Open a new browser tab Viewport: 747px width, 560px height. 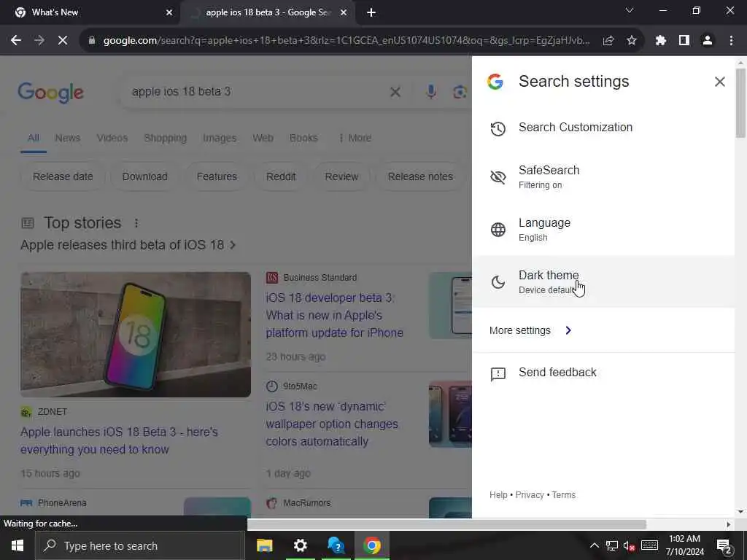coord(371,12)
